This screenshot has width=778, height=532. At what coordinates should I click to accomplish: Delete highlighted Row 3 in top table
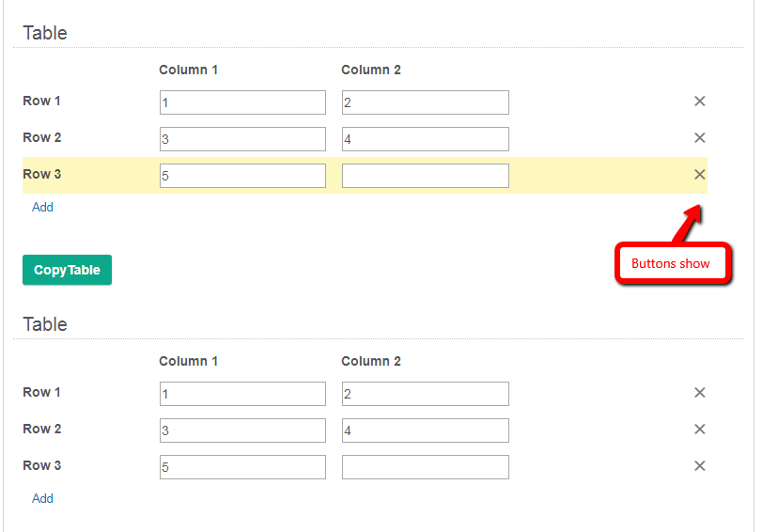(x=700, y=175)
